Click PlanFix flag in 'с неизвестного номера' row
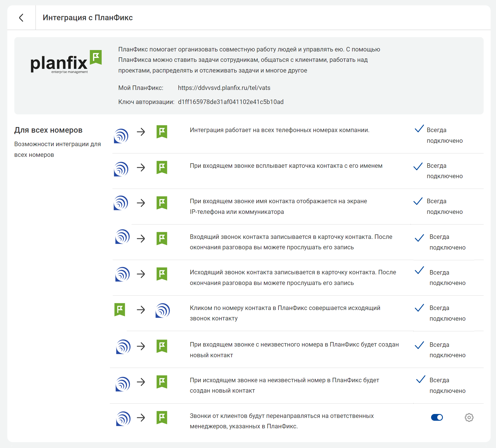Image resolution: width=496 pixels, height=448 pixels. 162,346
